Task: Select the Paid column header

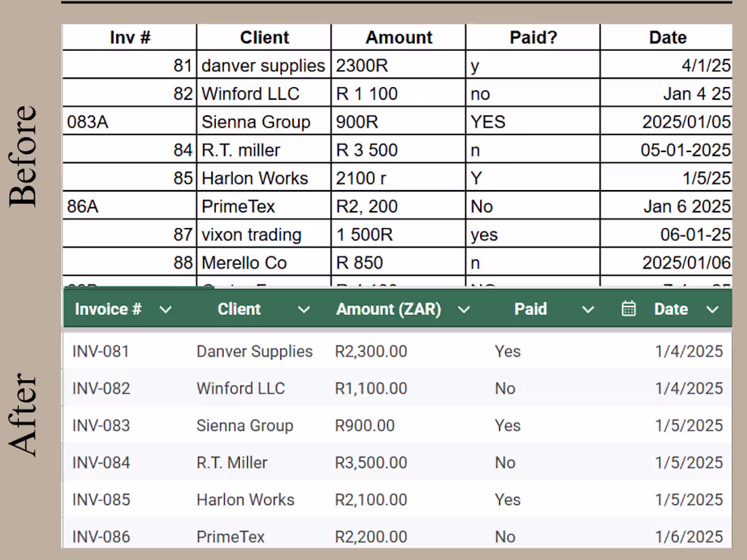Action: click(530, 309)
